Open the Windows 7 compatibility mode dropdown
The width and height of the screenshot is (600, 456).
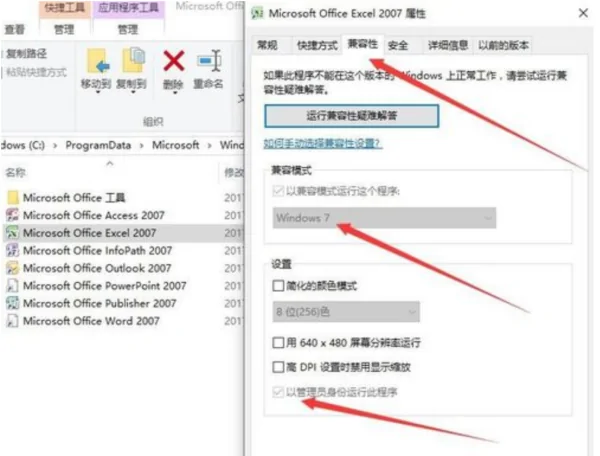pos(384,218)
